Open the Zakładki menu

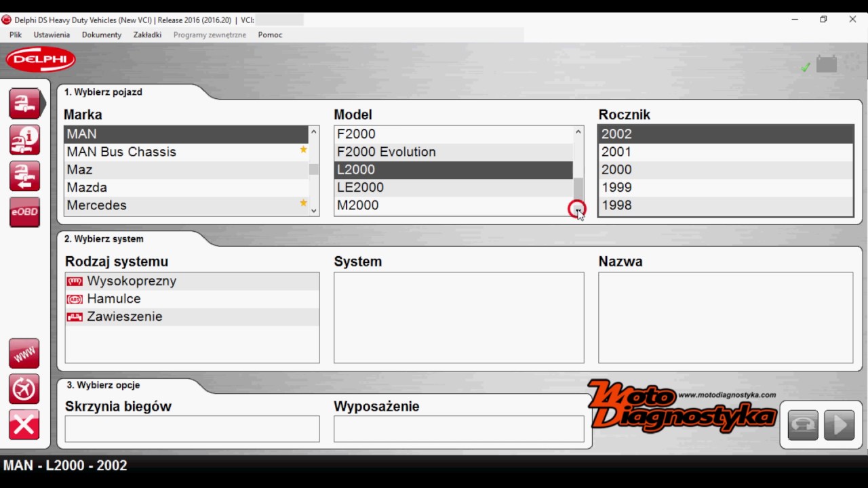(x=147, y=35)
